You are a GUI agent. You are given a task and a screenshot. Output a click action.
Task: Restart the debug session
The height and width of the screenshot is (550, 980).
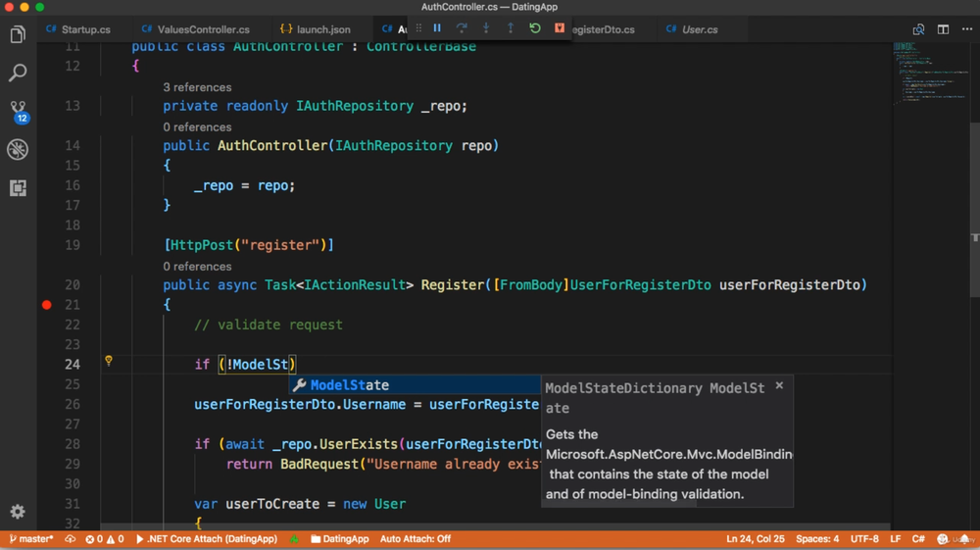tap(534, 28)
